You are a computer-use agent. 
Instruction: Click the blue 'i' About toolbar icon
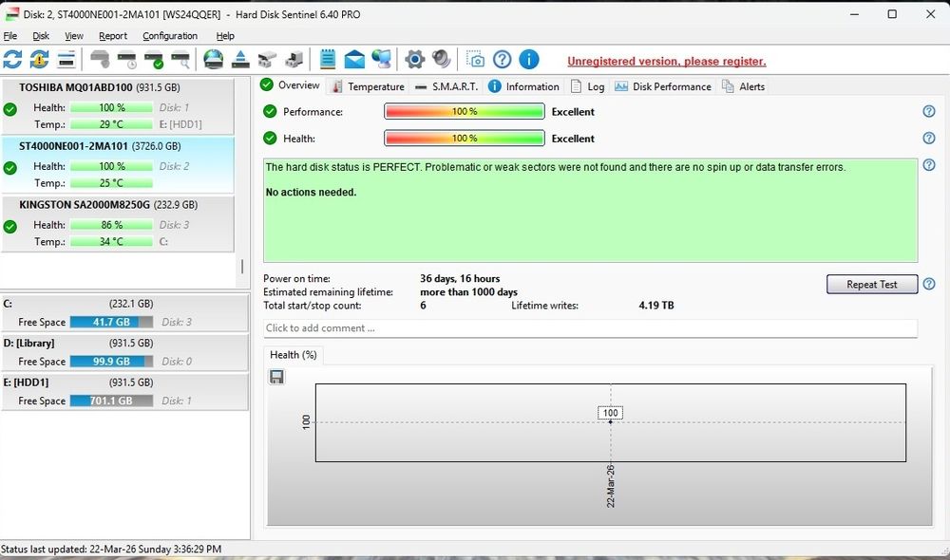point(529,60)
